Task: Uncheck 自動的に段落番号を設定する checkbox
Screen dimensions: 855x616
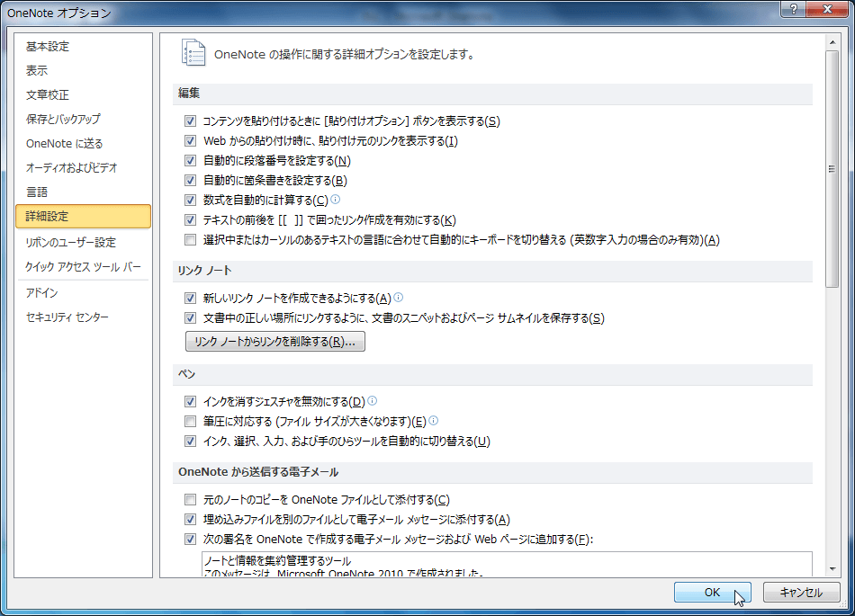Action: click(x=190, y=161)
